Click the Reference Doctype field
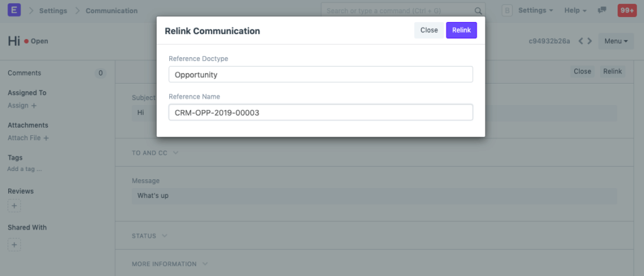This screenshot has height=276, width=644. [321, 74]
